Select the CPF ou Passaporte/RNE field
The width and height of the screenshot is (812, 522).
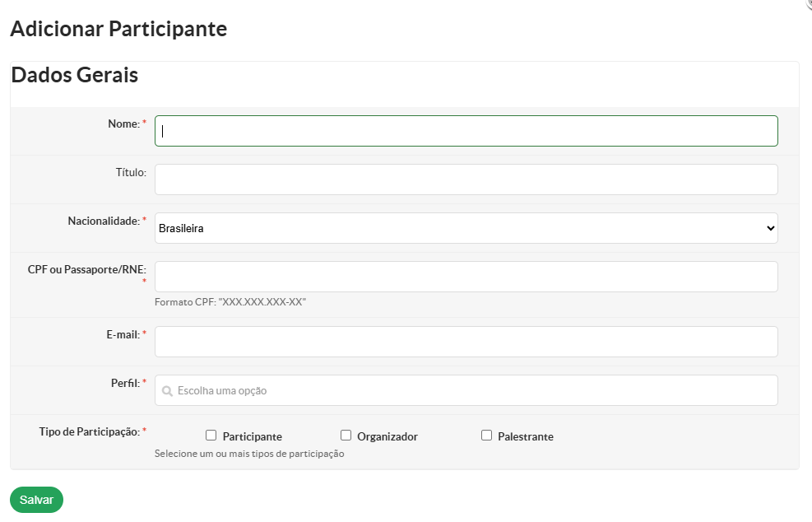(x=466, y=277)
